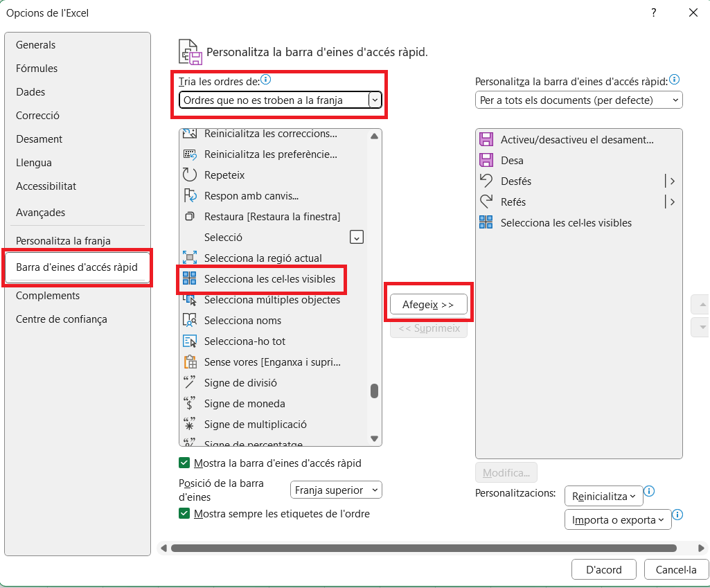Click the Repeteix command icon
Image resolution: width=710 pixels, height=588 pixels.
[x=190, y=175]
